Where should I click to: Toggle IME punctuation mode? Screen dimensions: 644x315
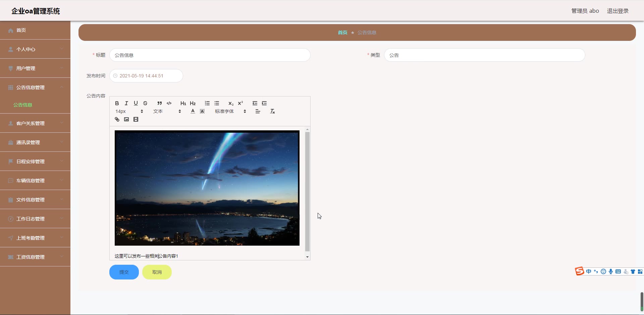(x=596, y=271)
